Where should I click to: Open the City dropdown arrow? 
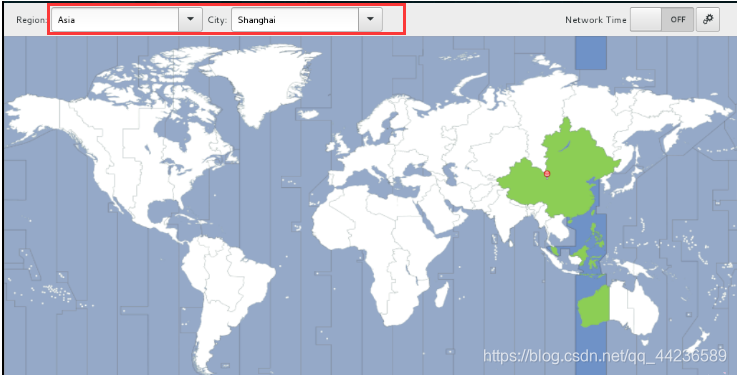pyautogui.click(x=370, y=19)
